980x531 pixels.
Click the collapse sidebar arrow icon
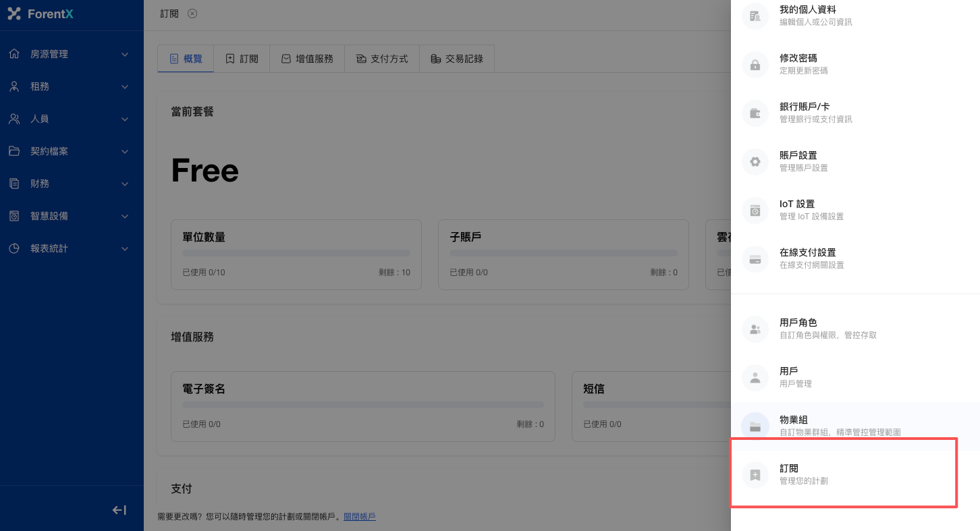tap(119, 510)
